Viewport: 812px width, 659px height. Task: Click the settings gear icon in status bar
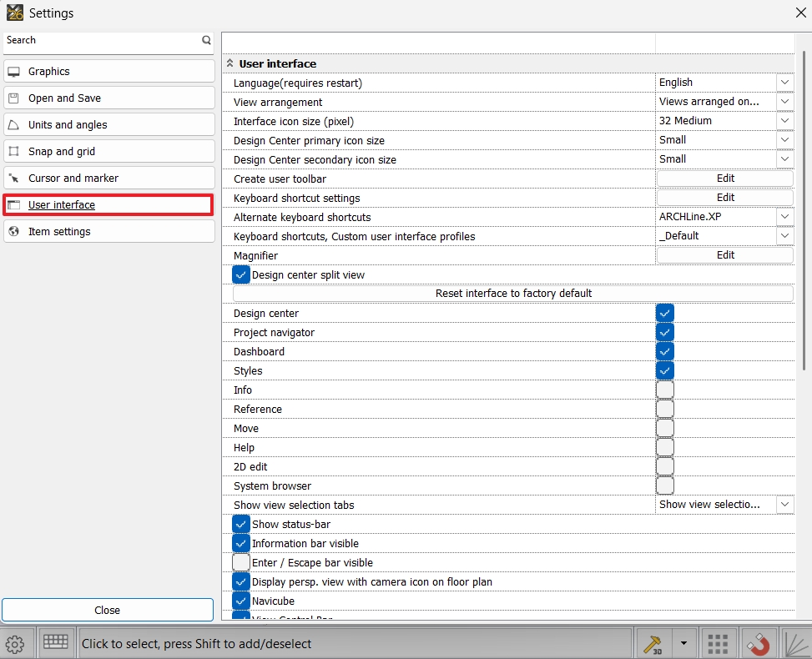(13, 643)
